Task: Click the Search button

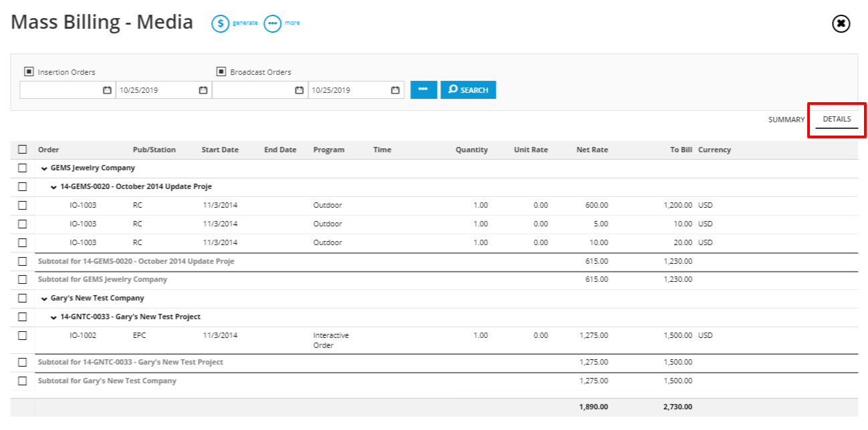Action: pos(468,90)
